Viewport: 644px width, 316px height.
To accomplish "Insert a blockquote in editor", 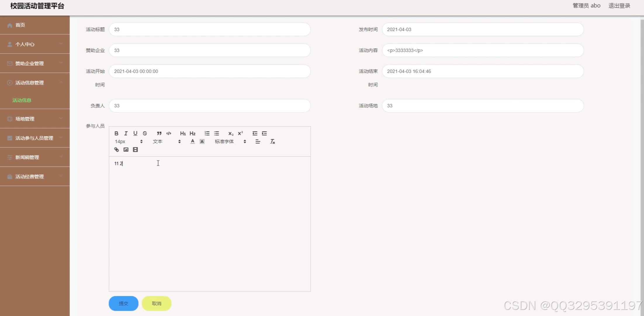I will point(159,133).
